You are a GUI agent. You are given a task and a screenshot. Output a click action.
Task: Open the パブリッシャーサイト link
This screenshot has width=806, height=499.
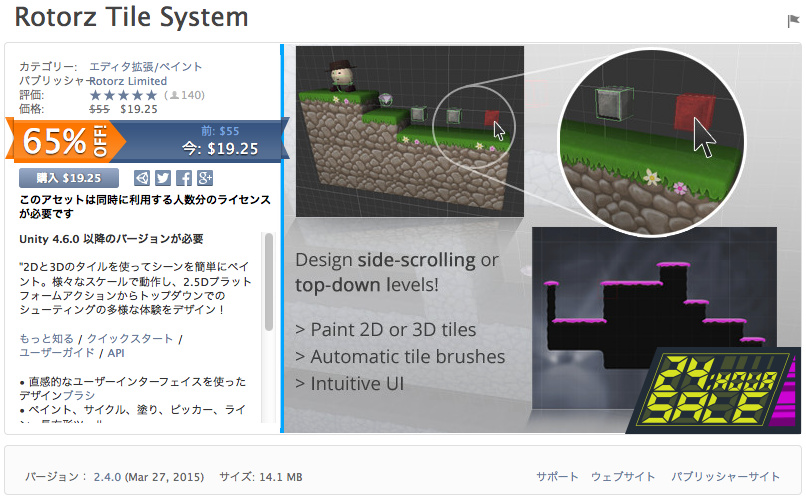point(725,476)
